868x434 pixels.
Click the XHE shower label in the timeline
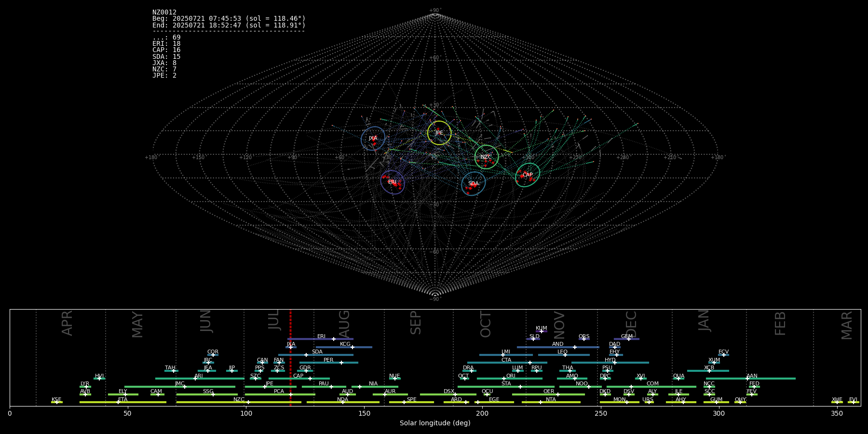point(837,400)
